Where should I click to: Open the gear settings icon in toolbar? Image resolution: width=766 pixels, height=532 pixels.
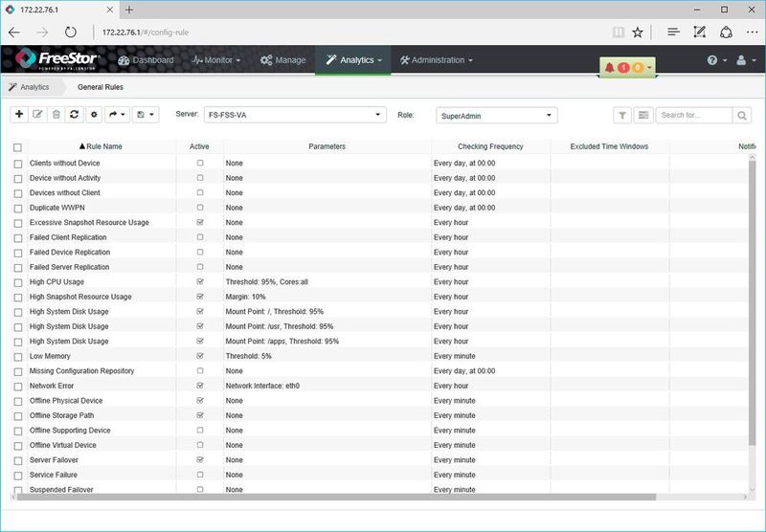point(93,115)
